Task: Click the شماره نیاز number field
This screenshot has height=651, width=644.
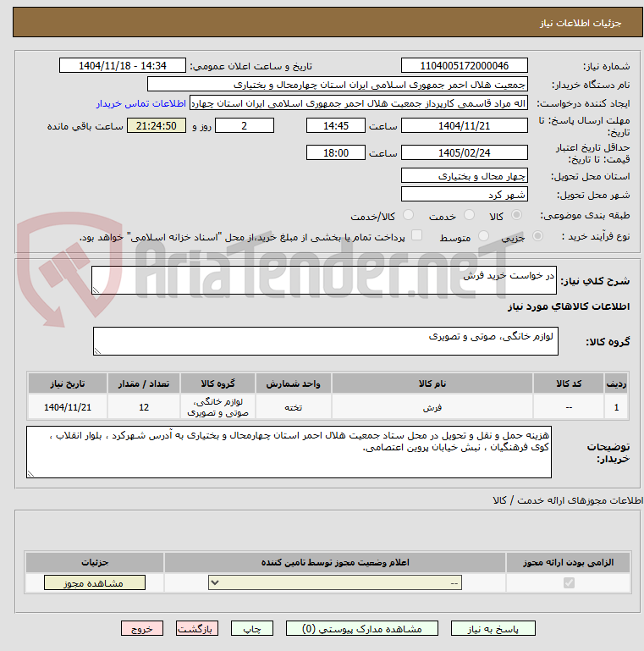Action: [465, 65]
